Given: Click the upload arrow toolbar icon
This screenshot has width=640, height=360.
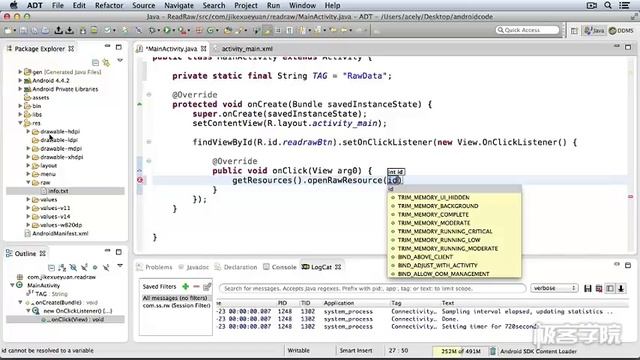Looking at the screenshot, I should pyautogui.click(x=58, y=30).
